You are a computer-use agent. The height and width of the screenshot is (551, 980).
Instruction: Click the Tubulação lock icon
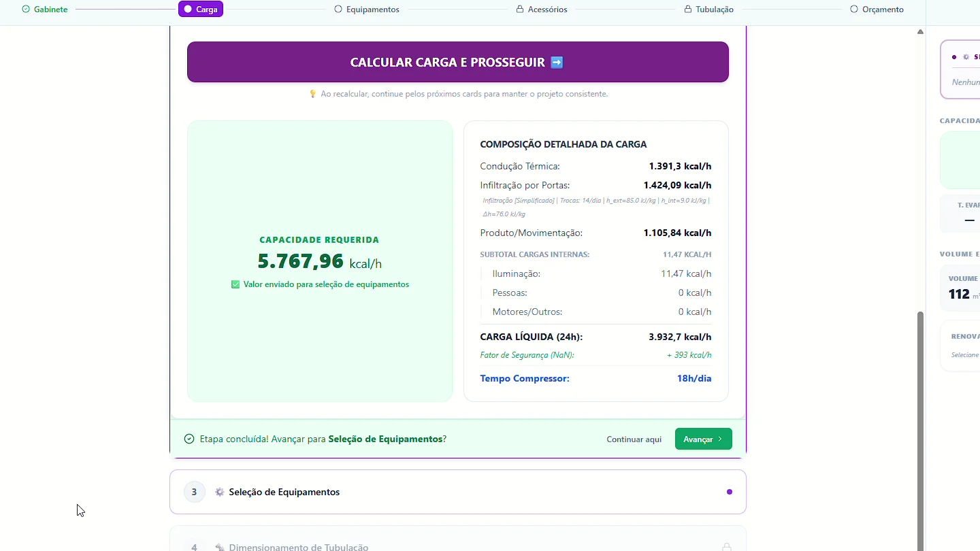point(688,10)
